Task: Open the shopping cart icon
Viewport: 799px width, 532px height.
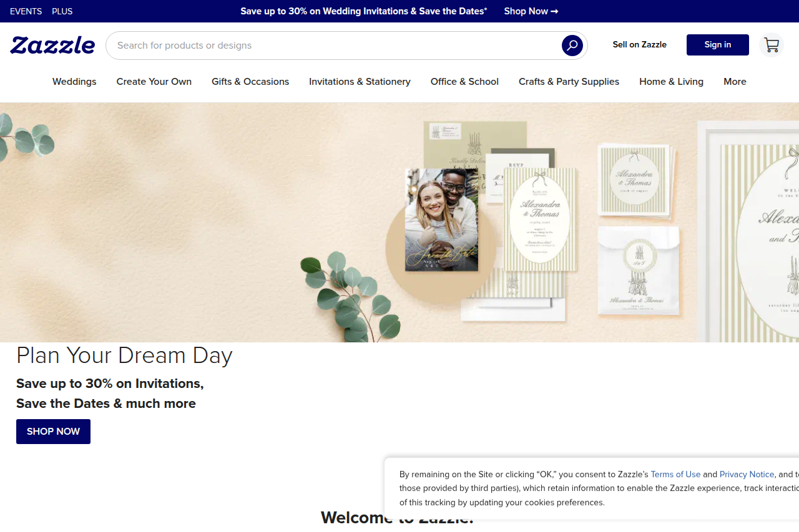Action: coord(772,45)
